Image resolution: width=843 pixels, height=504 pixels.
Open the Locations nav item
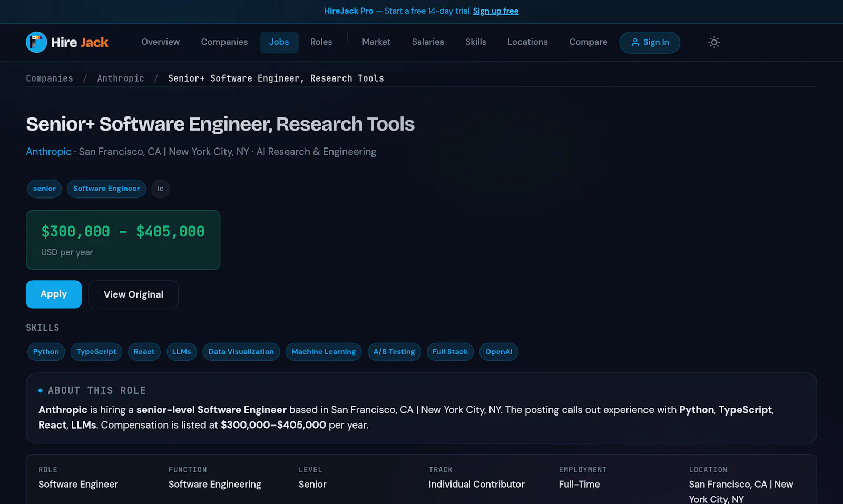click(x=527, y=42)
